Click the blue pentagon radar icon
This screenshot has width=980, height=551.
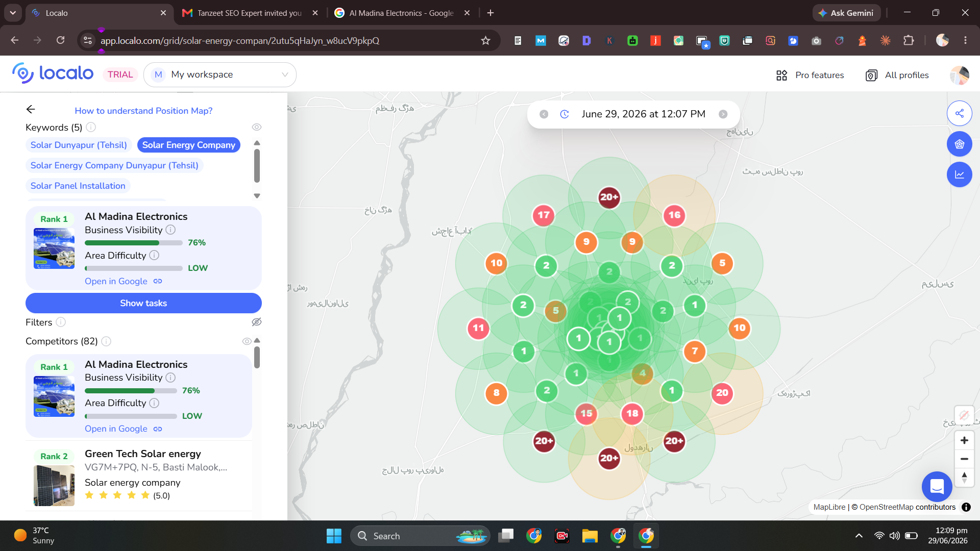tap(959, 144)
